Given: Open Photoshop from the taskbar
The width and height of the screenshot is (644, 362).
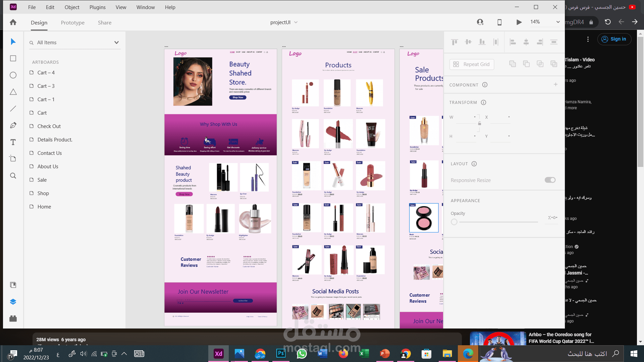Looking at the screenshot, I should click(281, 353).
